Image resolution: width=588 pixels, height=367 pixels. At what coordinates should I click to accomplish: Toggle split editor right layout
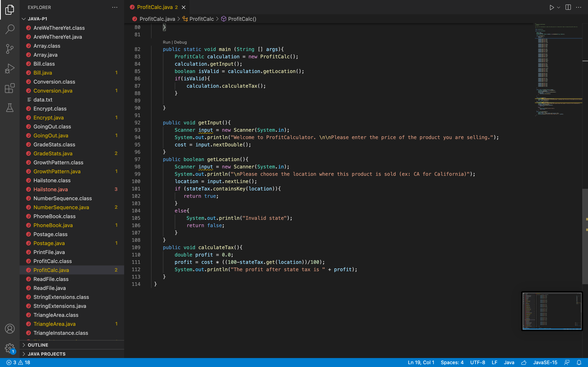point(568,7)
